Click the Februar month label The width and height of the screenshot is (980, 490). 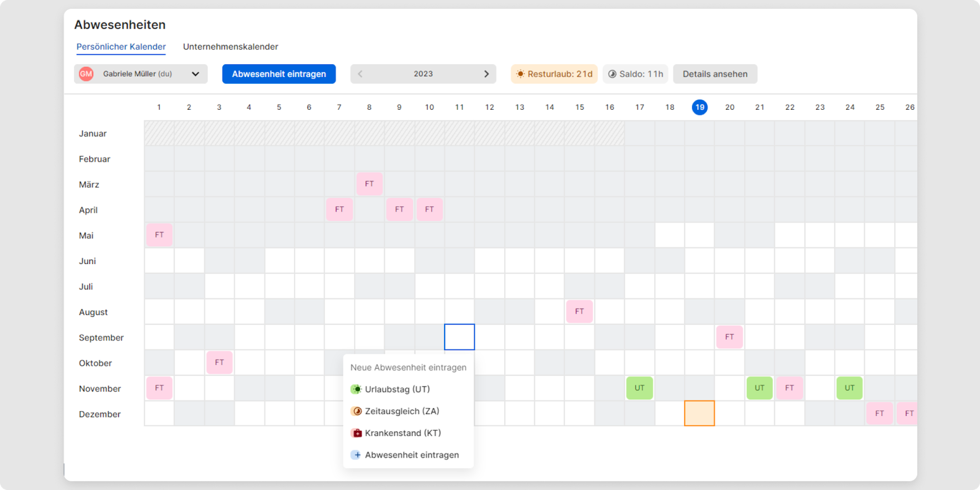coord(94,159)
